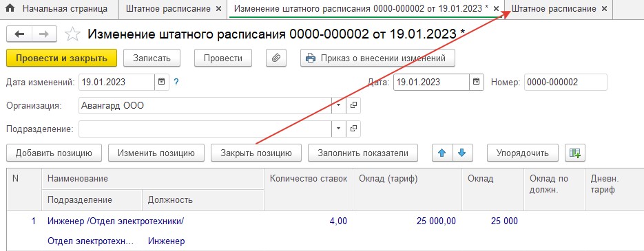
Task: Click Добавить позицию button
Action: pos(54,153)
